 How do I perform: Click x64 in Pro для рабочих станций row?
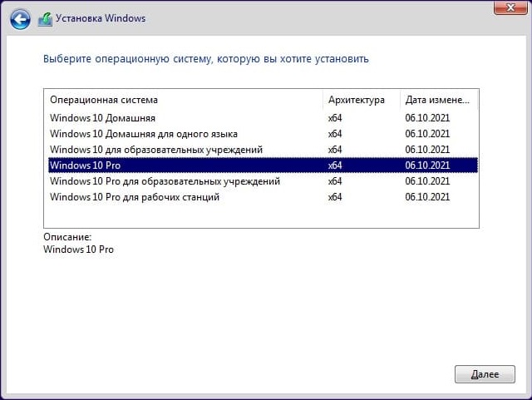click(335, 197)
